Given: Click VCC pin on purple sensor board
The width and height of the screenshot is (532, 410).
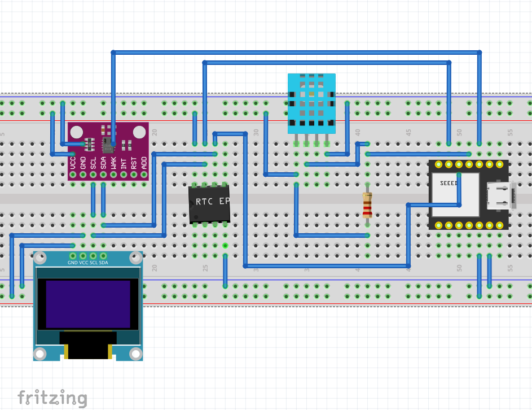Looking at the screenshot, I should (73, 175).
